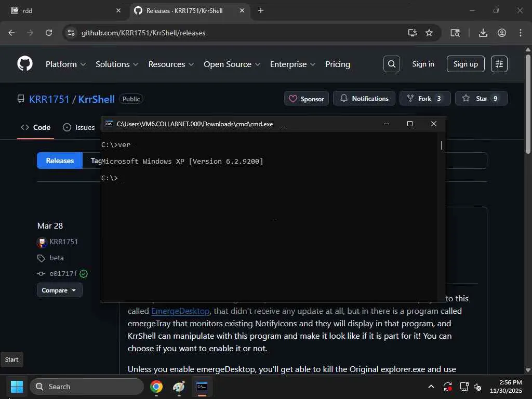Expand the Enterprise menu

point(292,64)
